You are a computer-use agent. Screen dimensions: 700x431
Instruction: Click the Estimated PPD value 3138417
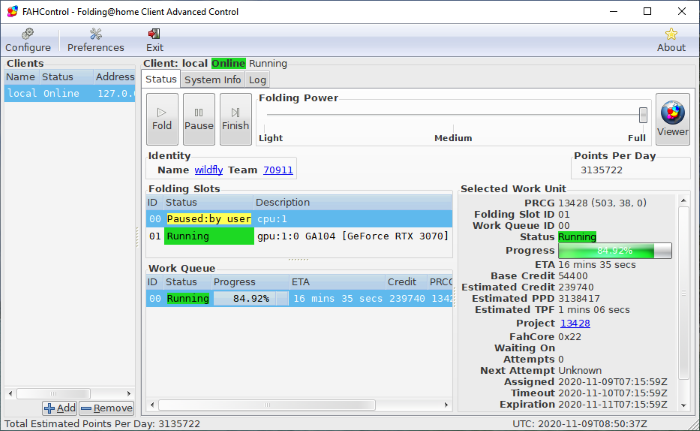pyautogui.click(x=579, y=298)
